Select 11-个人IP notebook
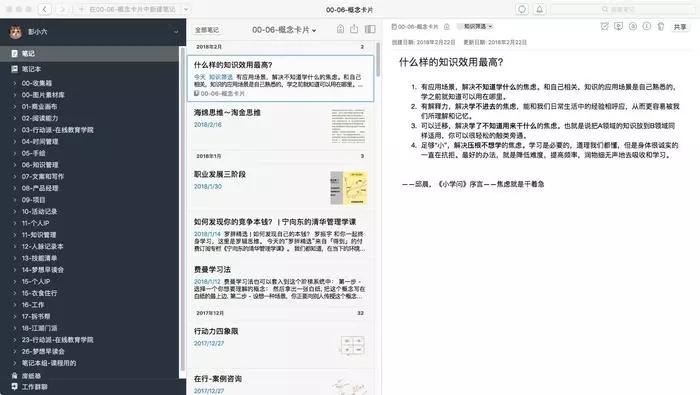This screenshot has height=395, width=700. [x=35, y=223]
